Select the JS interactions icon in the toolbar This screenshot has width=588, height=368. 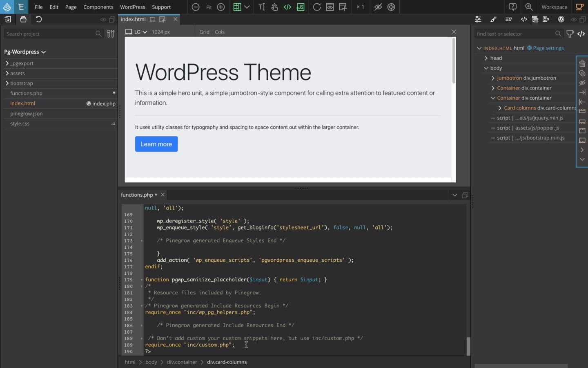click(301, 7)
